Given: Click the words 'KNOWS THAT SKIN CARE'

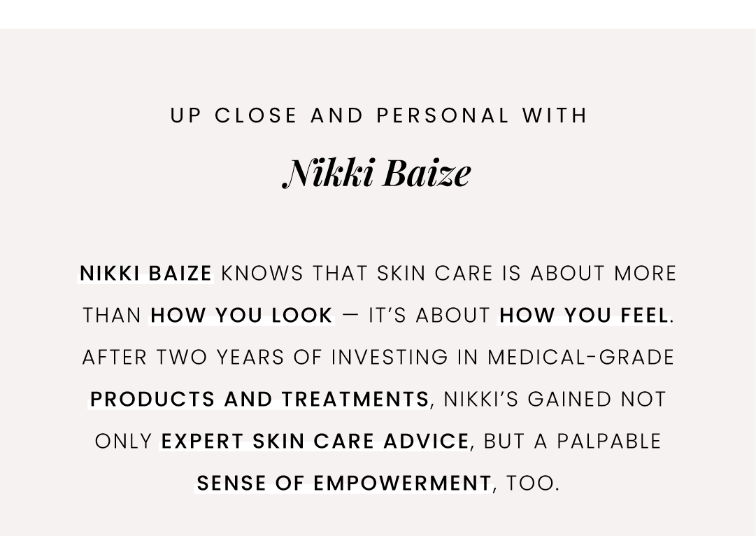Looking at the screenshot, I should pyautogui.click(x=357, y=274).
